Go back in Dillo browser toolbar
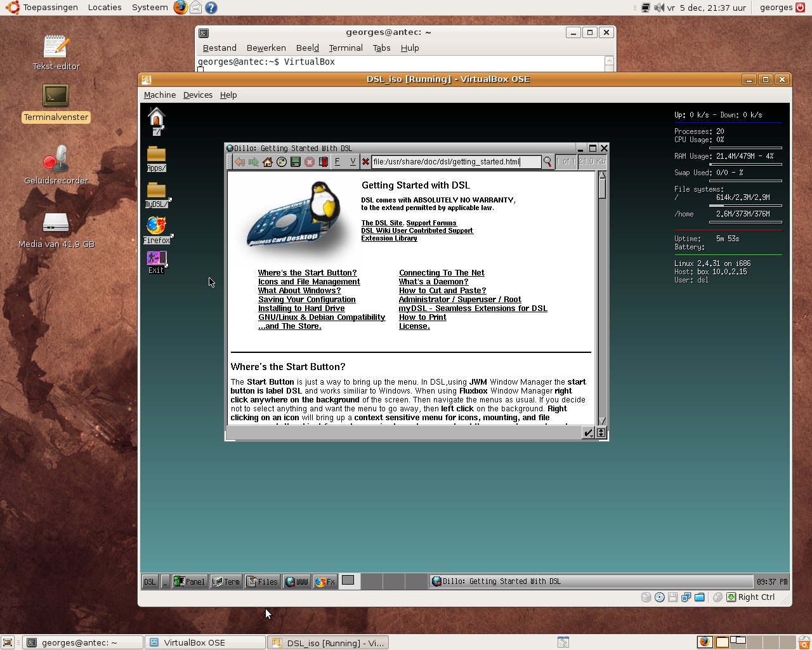 [x=240, y=162]
